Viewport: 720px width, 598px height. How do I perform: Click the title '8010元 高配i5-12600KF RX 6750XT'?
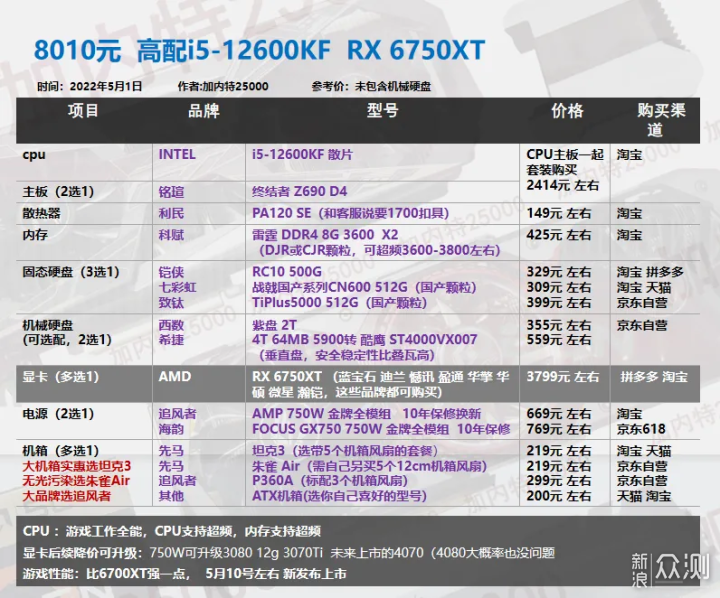259,50
